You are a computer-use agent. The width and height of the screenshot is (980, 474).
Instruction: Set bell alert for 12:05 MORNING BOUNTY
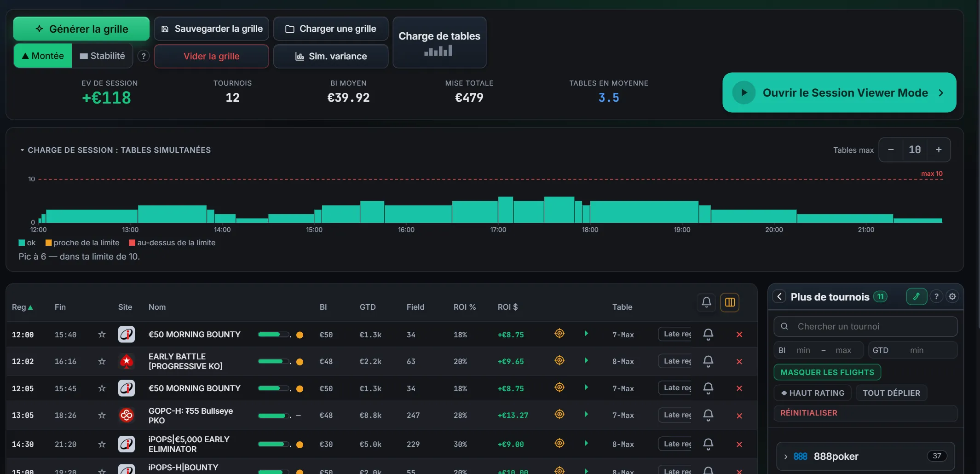(x=708, y=388)
